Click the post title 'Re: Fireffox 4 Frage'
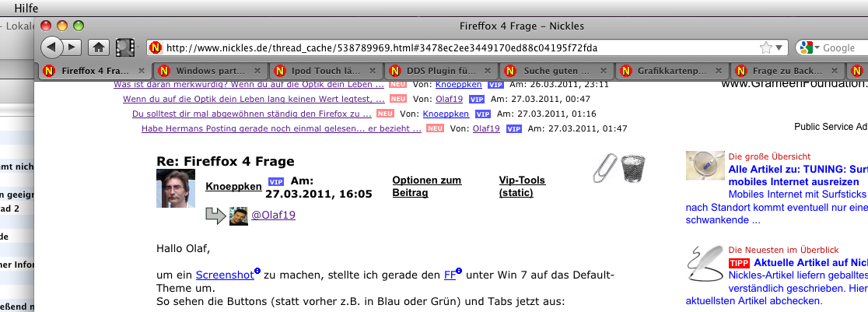 point(226,161)
